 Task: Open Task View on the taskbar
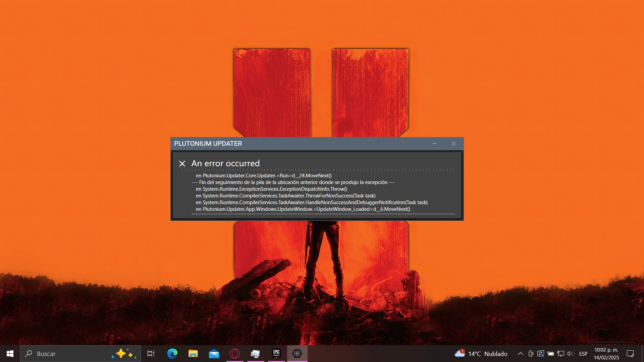click(151, 354)
